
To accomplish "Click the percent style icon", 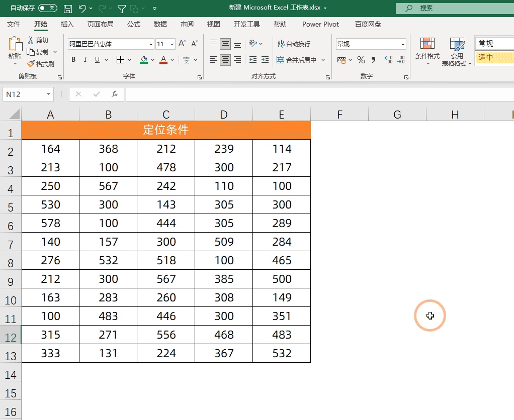I will [361, 60].
